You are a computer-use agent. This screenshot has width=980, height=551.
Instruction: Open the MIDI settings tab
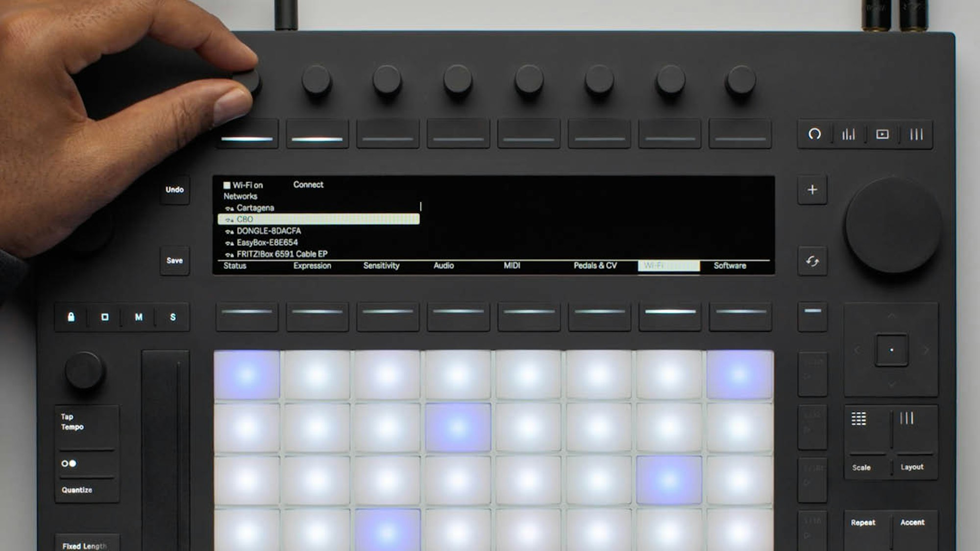click(512, 265)
